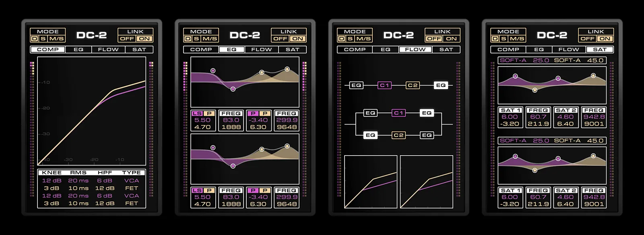The image size is (644, 235).
Task: Open the EQ tab in the compressor-view panel
Action: point(78,49)
